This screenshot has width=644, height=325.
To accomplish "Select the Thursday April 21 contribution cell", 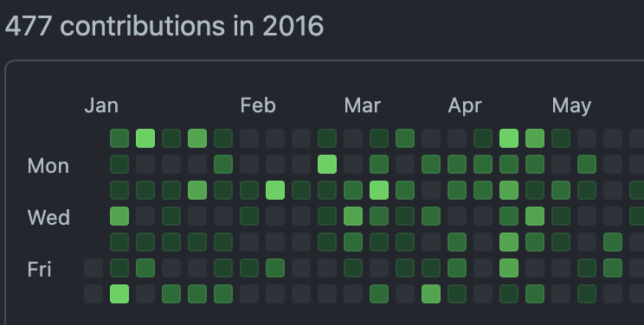I will [x=509, y=242].
